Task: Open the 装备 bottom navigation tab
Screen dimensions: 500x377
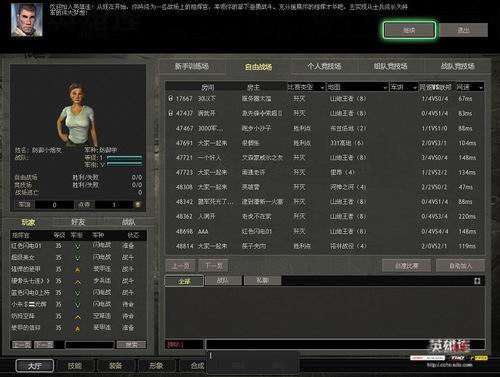Action: point(115,366)
